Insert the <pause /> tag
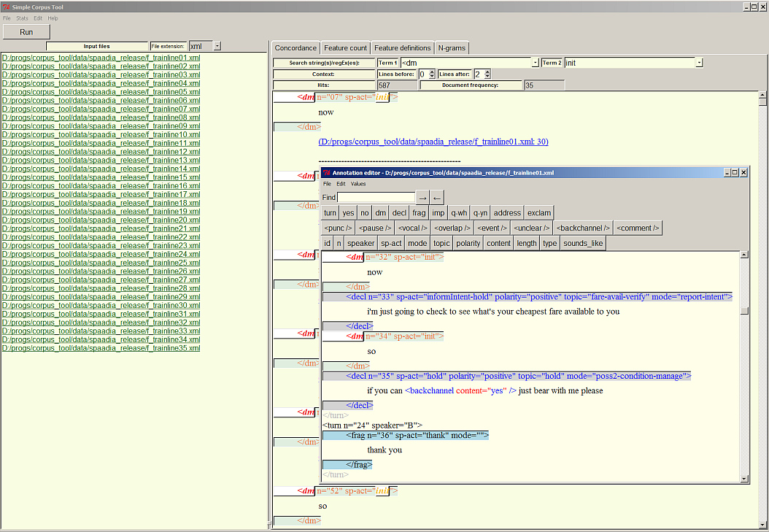 [374, 228]
